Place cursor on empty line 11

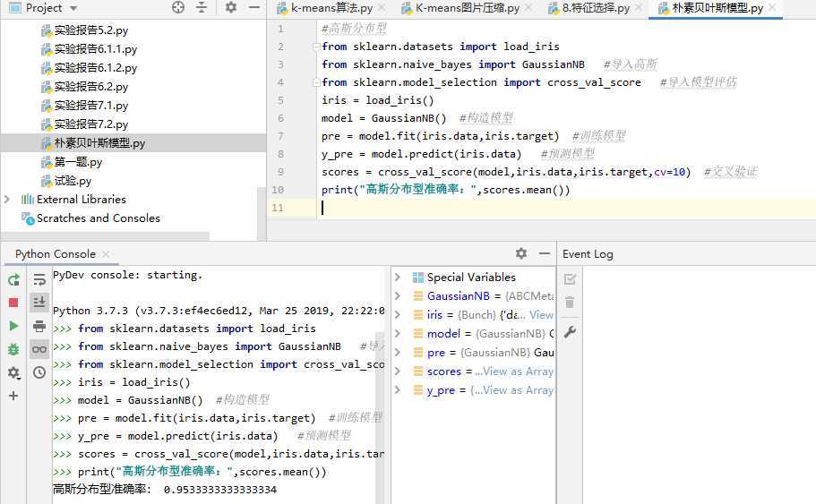point(566,208)
